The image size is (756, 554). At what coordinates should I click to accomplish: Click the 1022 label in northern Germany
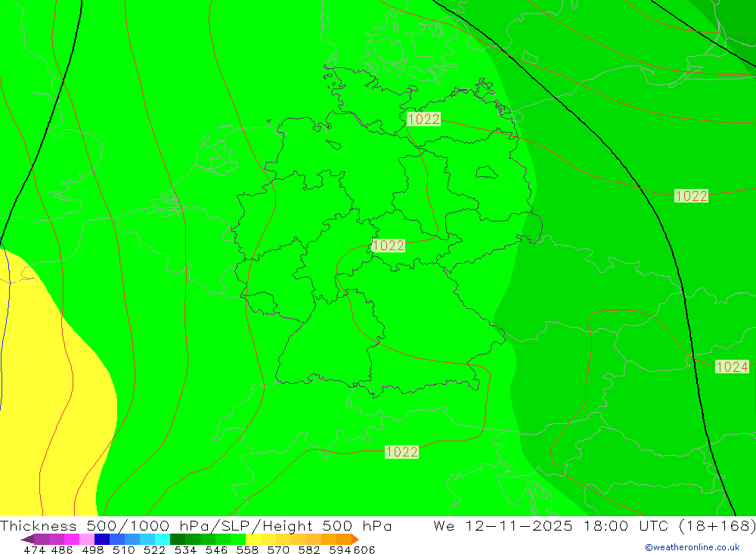click(x=423, y=119)
